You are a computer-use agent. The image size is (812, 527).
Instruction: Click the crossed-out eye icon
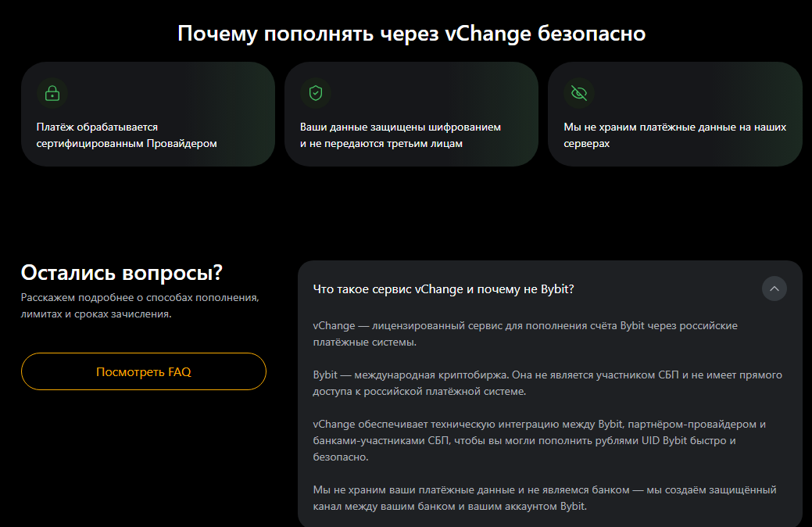point(578,93)
